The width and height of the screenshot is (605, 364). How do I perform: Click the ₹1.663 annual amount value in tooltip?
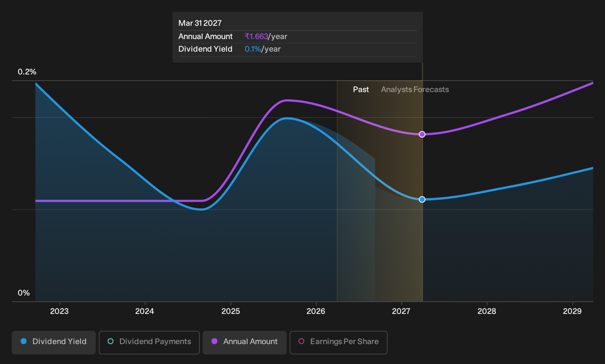tap(256, 36)
